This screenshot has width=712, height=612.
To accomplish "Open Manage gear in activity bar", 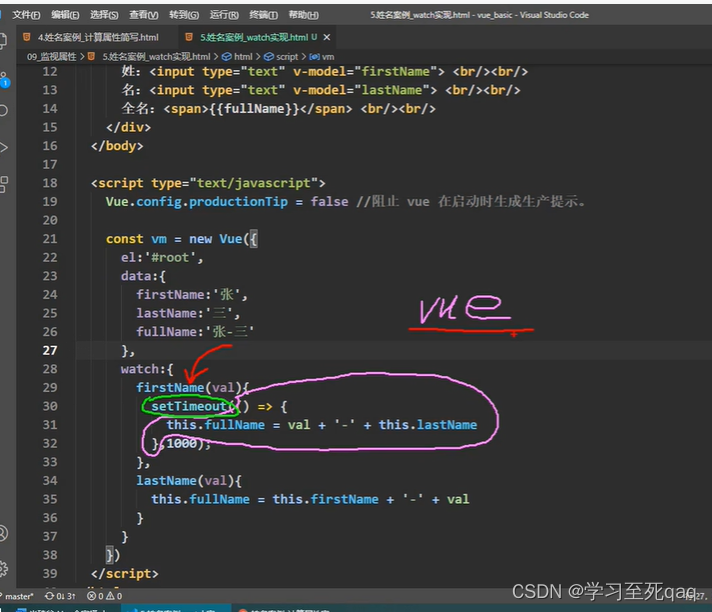I will coord(3,568).
